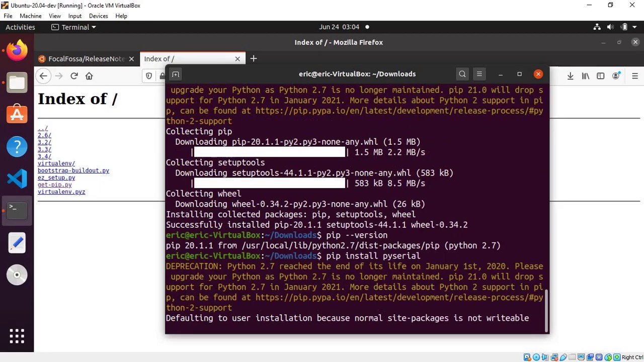
Task: Open Firefox application menu
Action: click(x=634, y=76)
